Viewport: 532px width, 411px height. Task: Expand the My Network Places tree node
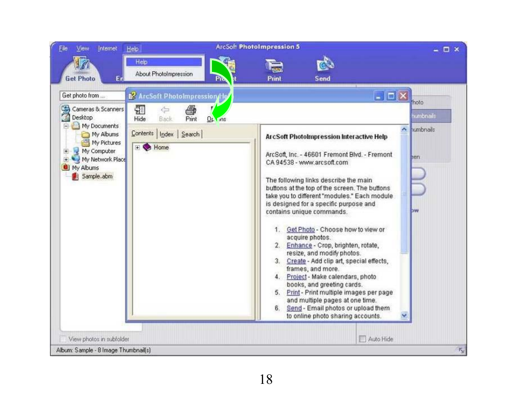click(66, 159)
